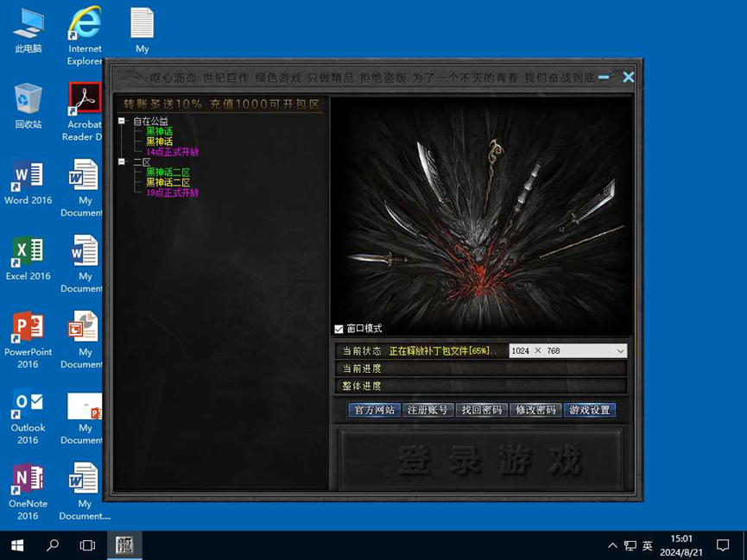This screenshot has height=560, width=747.
Task: Switch input language 英 indicator
Action: tap(647, 545)
